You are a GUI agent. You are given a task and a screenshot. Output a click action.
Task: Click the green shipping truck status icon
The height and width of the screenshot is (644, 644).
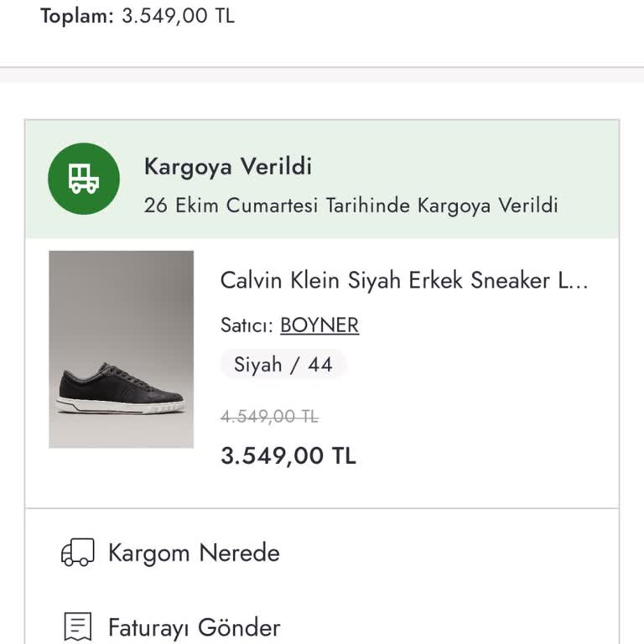pos(84,179)
